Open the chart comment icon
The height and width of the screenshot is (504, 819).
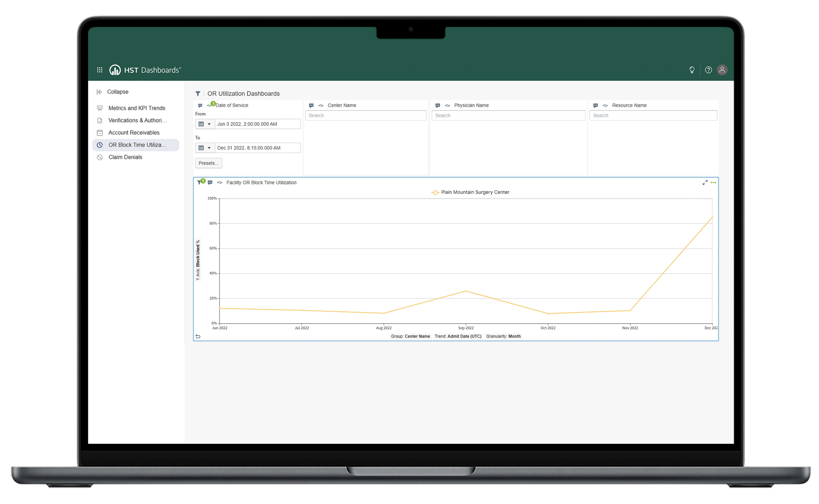(x=210, y=183)
